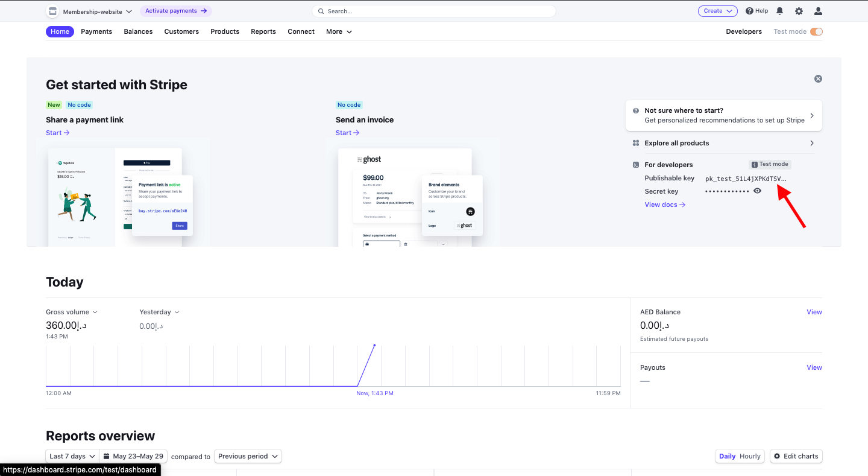Screen dimensions: 868x476
Task: Open the Customers tab
Action: pyautogui.click(x=181, y=31)
